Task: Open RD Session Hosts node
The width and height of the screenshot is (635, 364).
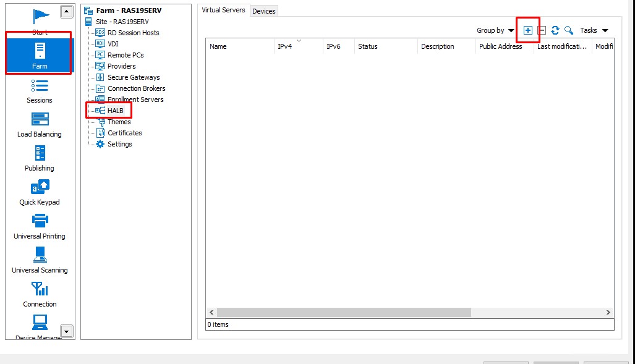Action: pos(133,33)
